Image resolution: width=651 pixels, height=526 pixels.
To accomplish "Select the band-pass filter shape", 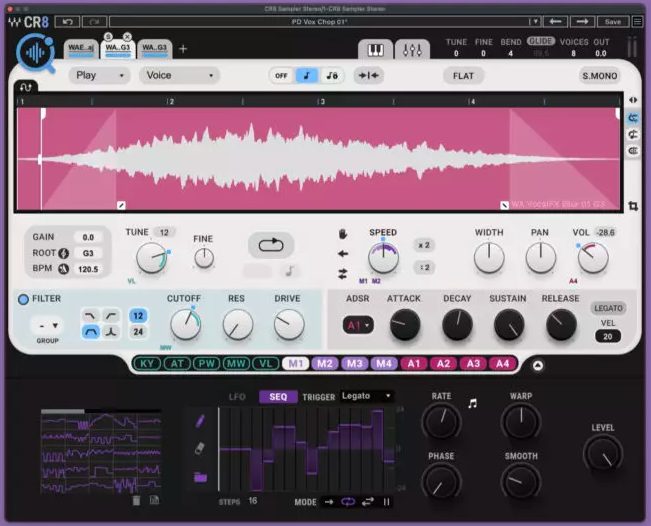I will point(90,332).
